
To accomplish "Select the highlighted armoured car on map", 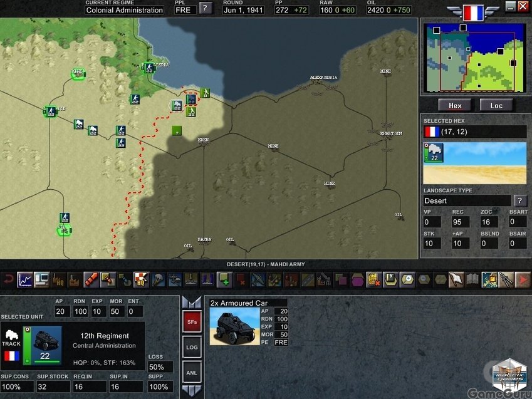I will click(x=177, y=105).
